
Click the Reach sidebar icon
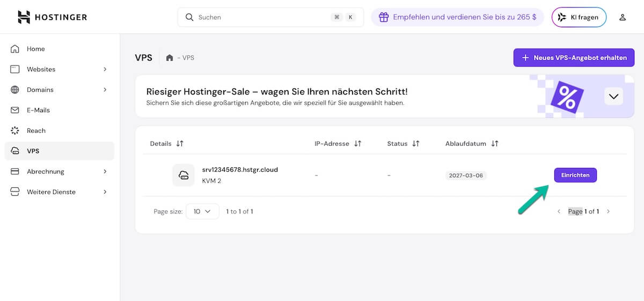15,130
